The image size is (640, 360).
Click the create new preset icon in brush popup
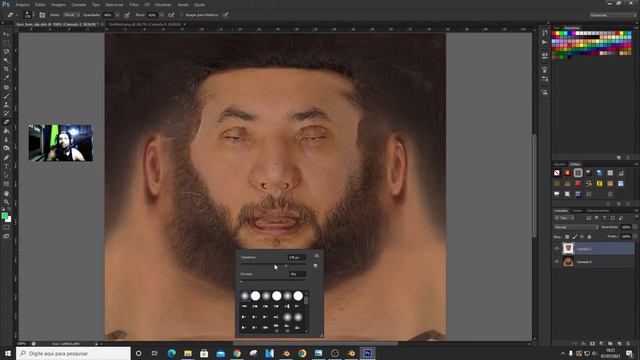315,266
